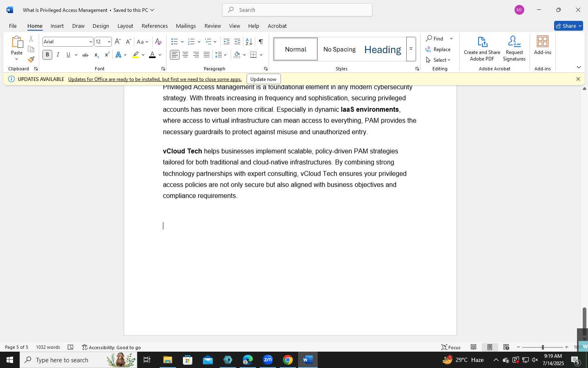The height and width of the screenshot is (368, 588).
Task: Clear all formatting with the eraser A icon
Action: [158, 42]
